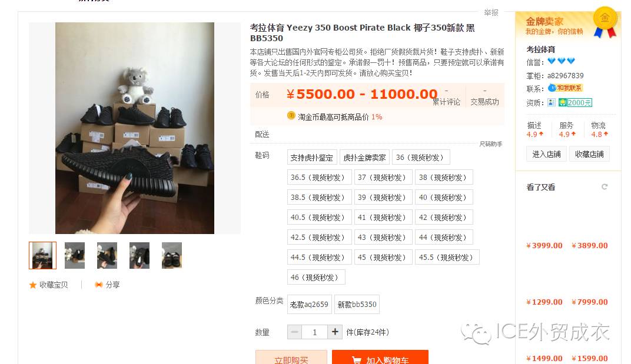Click the refresh icon next to 看了又看

click(604, 186)
